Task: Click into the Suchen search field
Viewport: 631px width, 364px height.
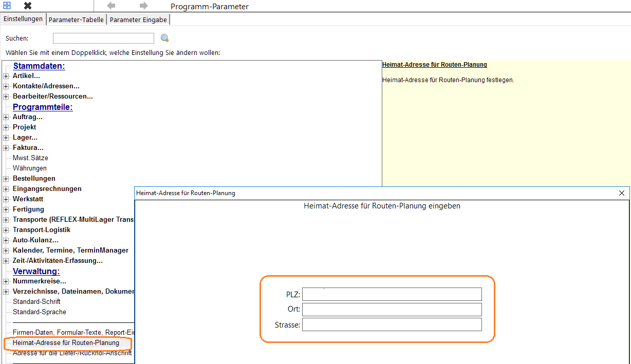Action: tap(103, 38)
